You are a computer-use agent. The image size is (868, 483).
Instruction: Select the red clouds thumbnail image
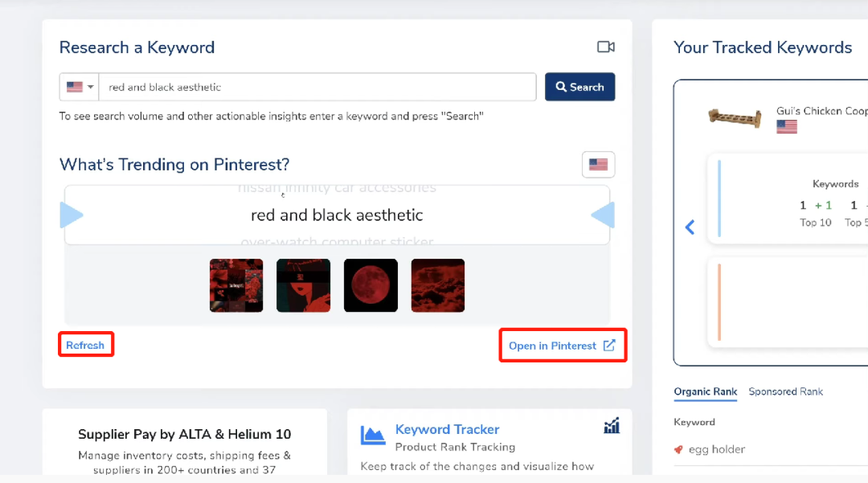coord(438,285)
